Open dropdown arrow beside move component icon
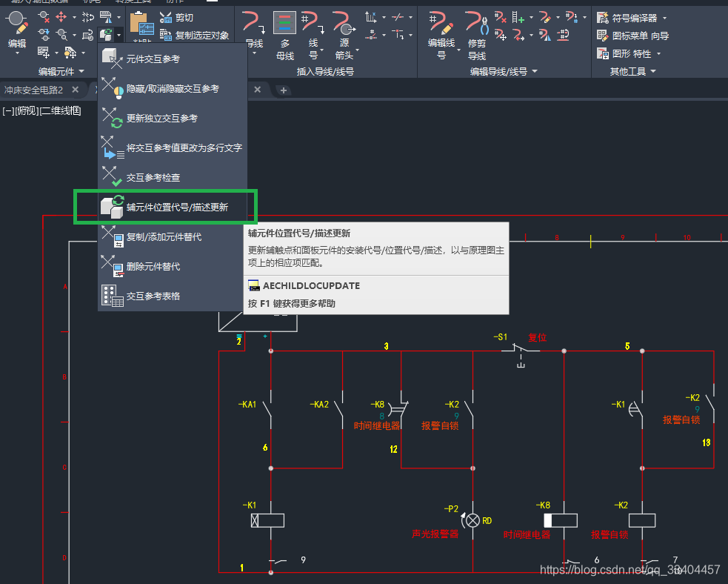728x584 pixels. click(x=74, y=18)
